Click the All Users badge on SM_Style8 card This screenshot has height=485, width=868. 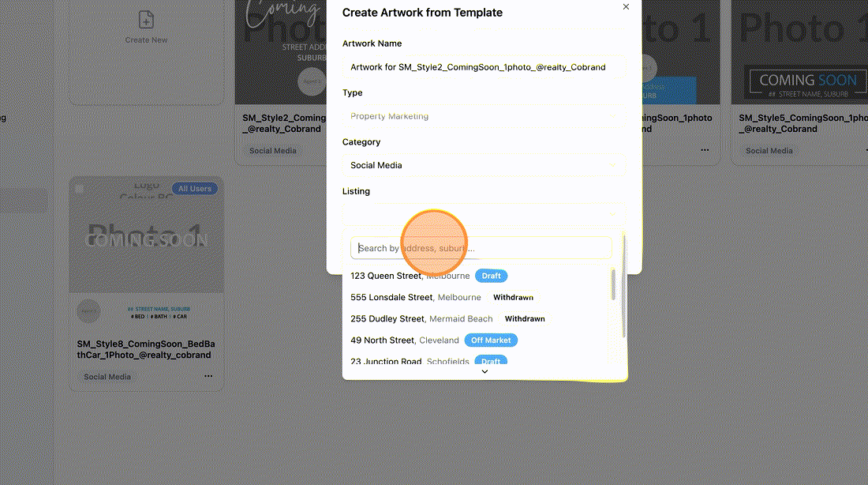pos(194,189)
